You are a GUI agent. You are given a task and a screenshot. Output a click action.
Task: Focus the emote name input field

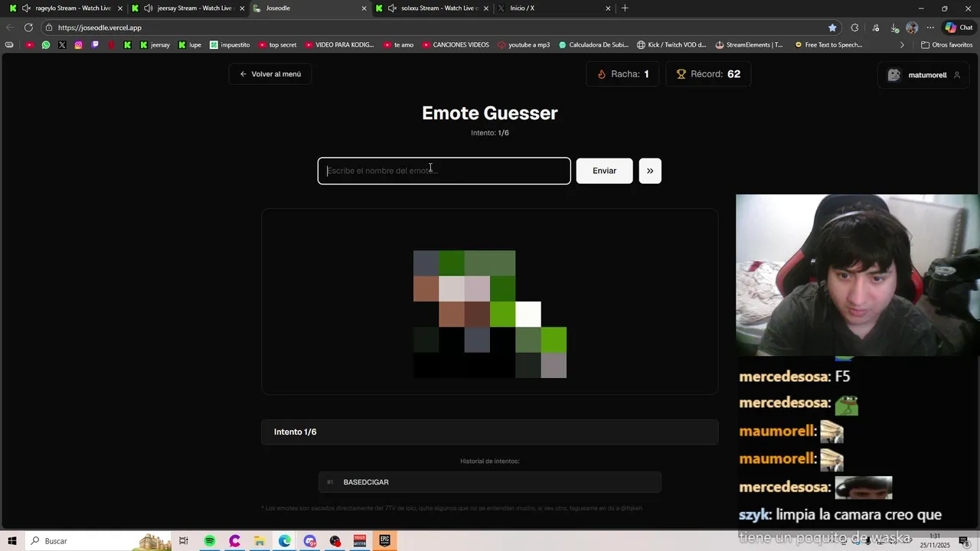pyautogui.click(x=444, y=171)
